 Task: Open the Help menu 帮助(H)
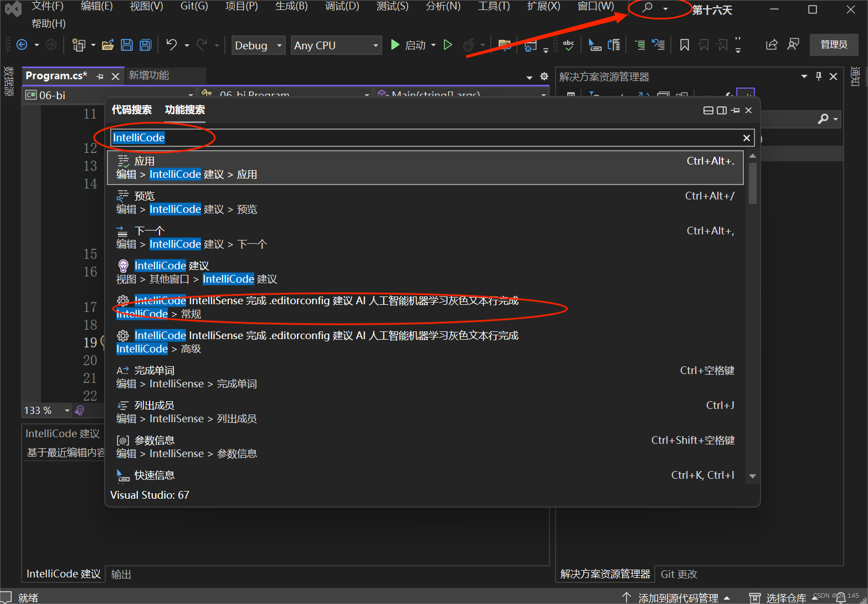pyautogui.click(x=49, y=24)
